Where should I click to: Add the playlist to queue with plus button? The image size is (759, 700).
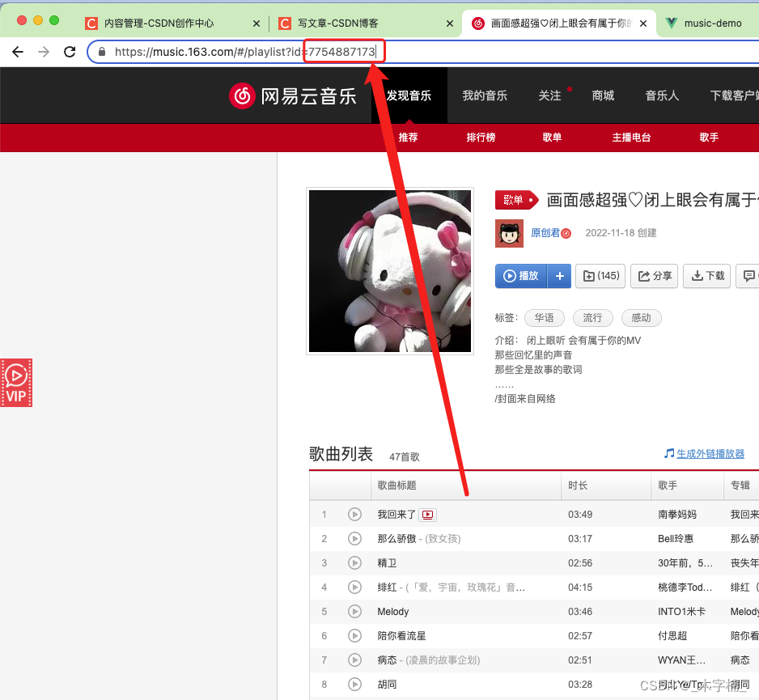tap(560, 276)
